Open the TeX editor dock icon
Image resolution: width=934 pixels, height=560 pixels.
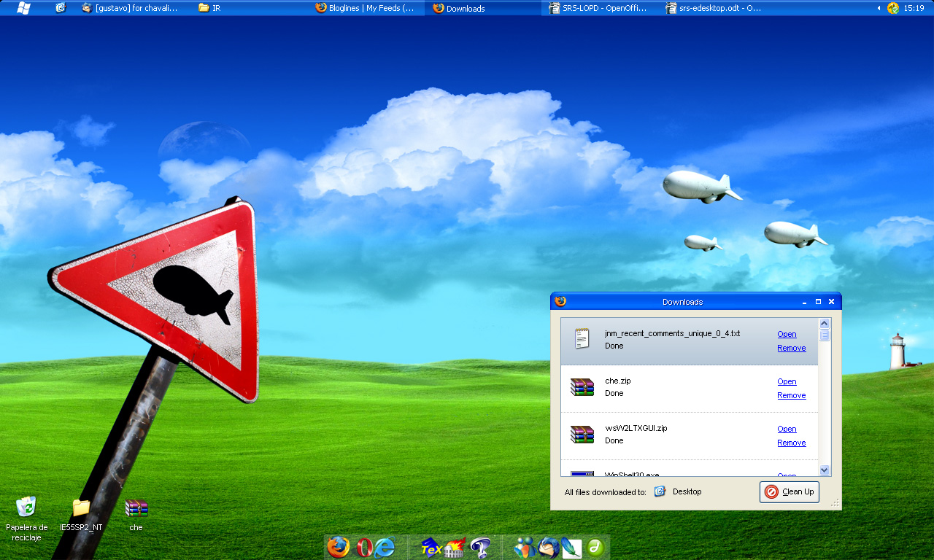[431, 548]
